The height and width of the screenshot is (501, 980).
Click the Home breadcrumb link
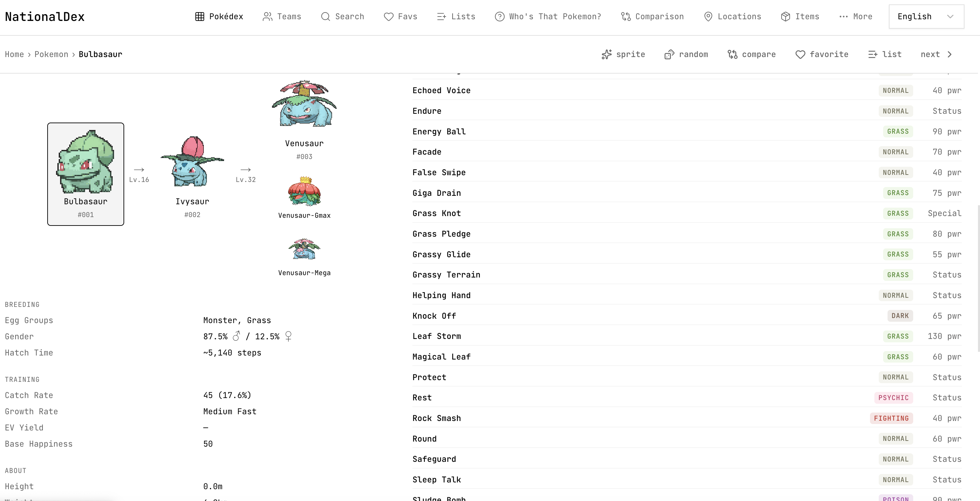coord(15,54)
